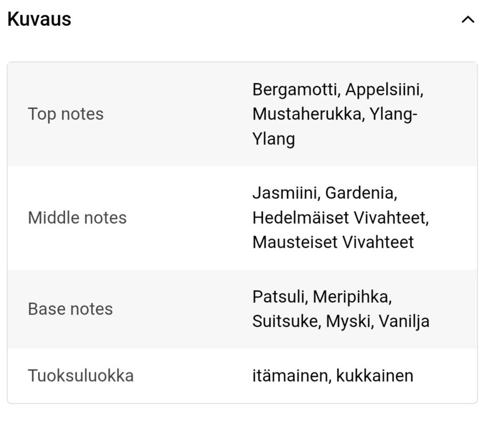The image size is (487, 448).
Task: Select Myski in the base notes
Action: point(349,321)
